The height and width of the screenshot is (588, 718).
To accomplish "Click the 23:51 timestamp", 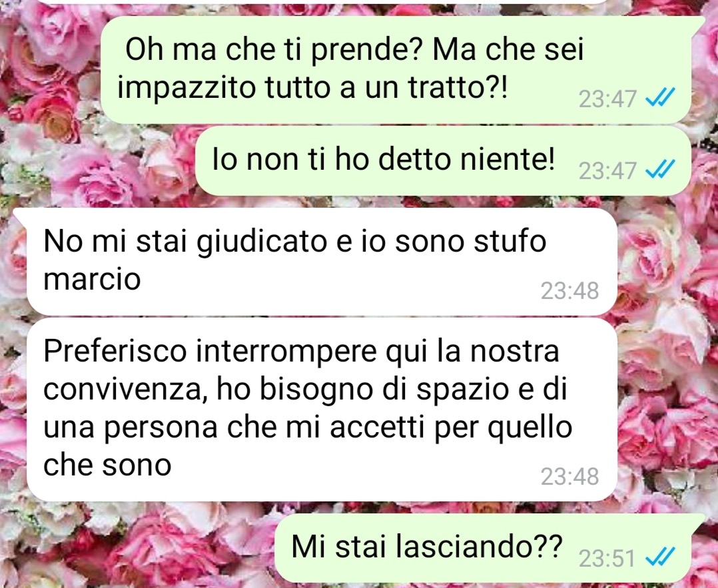I will pyautogui.click(x=607, y=558).
